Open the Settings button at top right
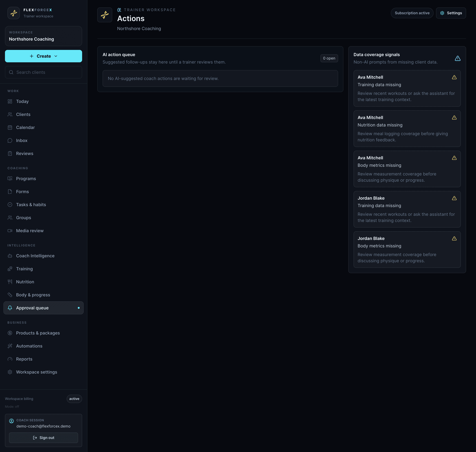The width and height of the screenshot is (476, 452). (x=451, y=13)
